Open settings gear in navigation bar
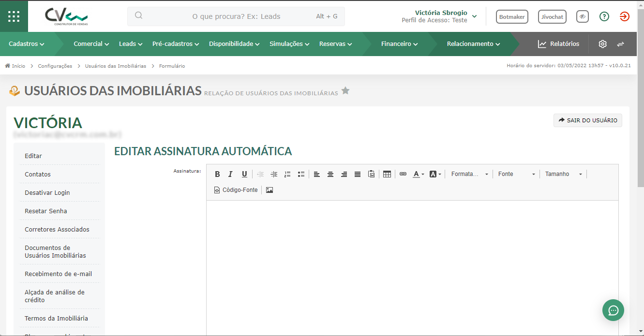Image resolution: width=644 pixels, height=336 pixels. (602, 44)
